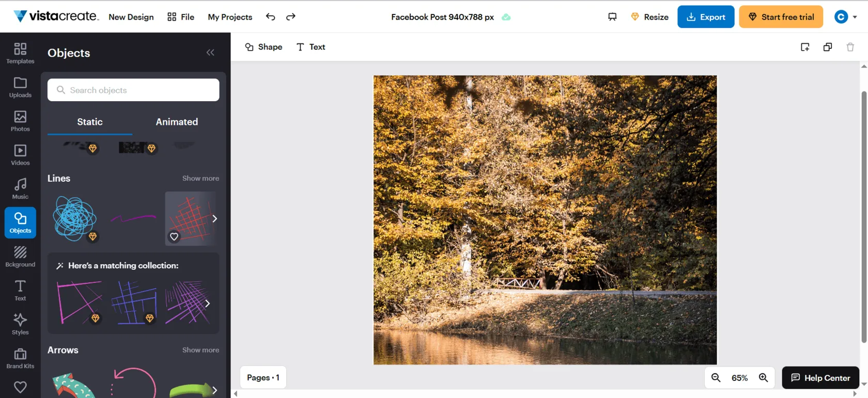Click the undo arrow icon
Image resolution: width=868 pixels, height=398 pixels.
270,17
